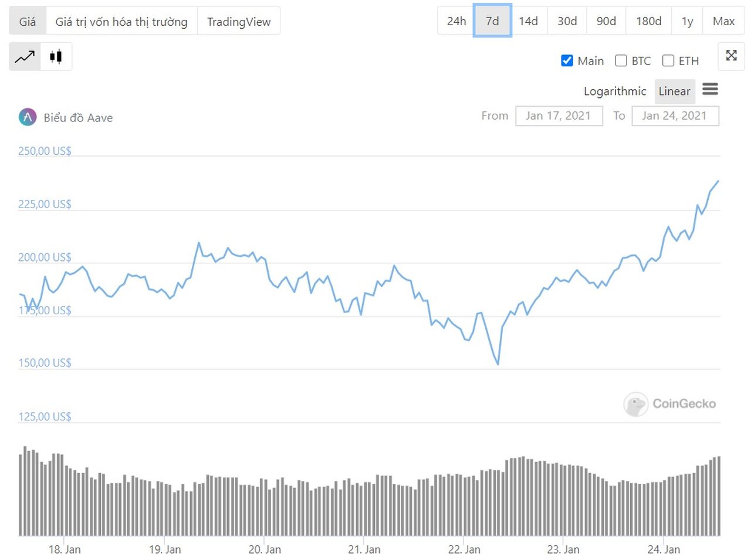Uncheck the Main series checkbox
The image size is (751, 560).
[567, 60]
